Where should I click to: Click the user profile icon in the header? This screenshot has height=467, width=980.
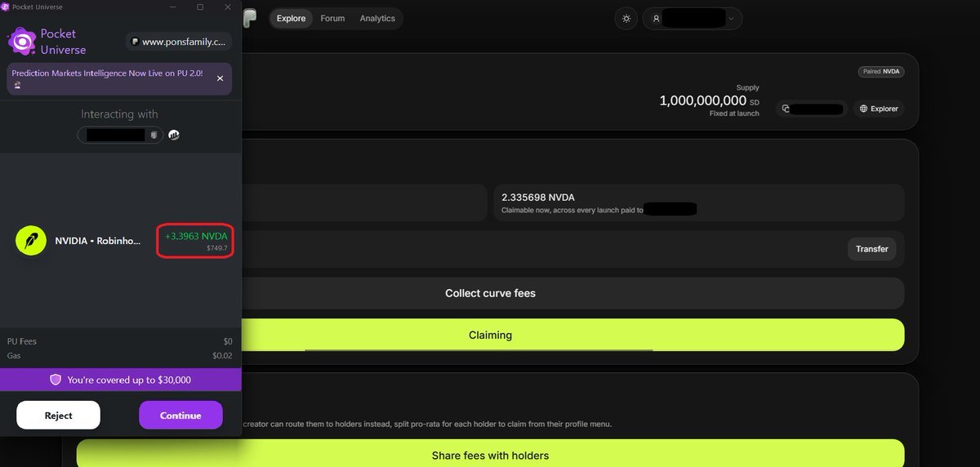656,18
